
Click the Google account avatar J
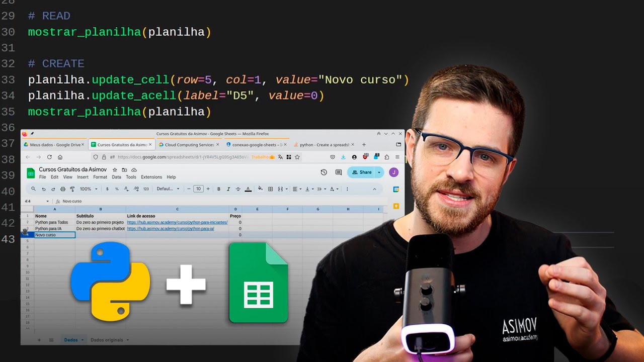[x=393, y=172]
